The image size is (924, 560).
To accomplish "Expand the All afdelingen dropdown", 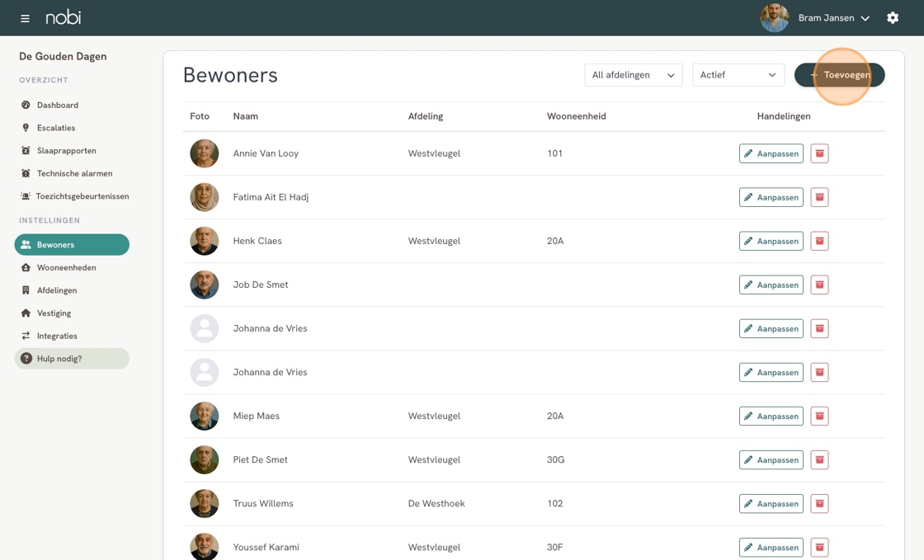I will 633,75.
